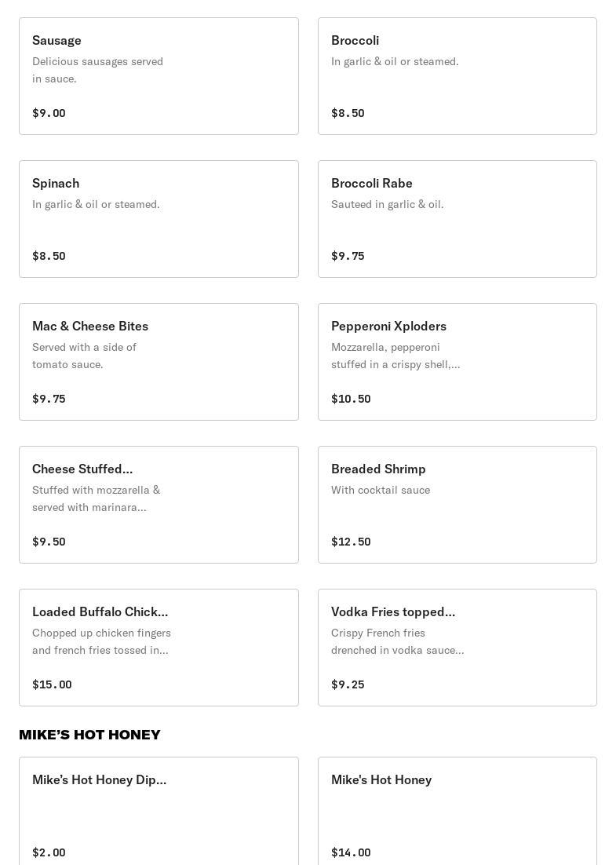Select the $14.00 Mike's Hot Honey item

457,812
